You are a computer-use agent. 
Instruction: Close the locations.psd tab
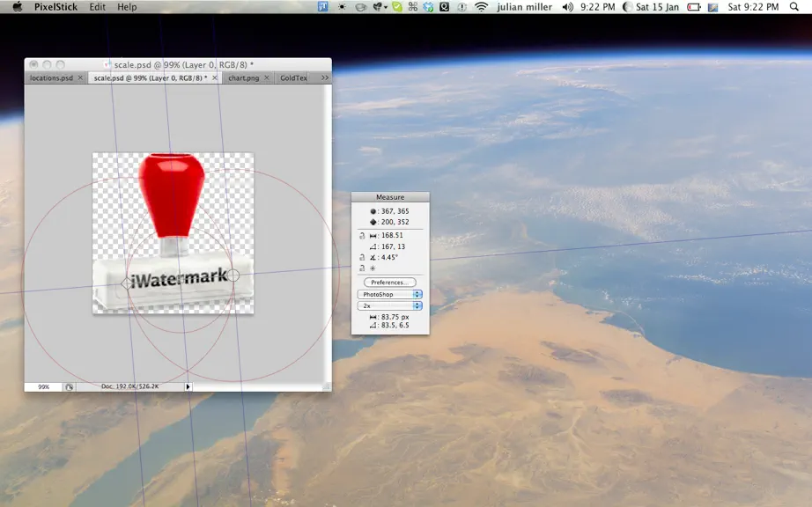(80, 77)
